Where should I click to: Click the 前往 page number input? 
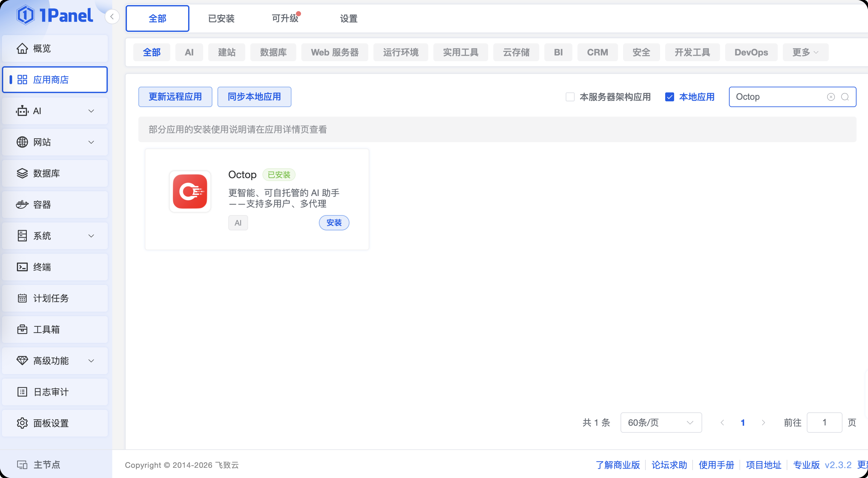pyautogui.click(x=824, y=423)
